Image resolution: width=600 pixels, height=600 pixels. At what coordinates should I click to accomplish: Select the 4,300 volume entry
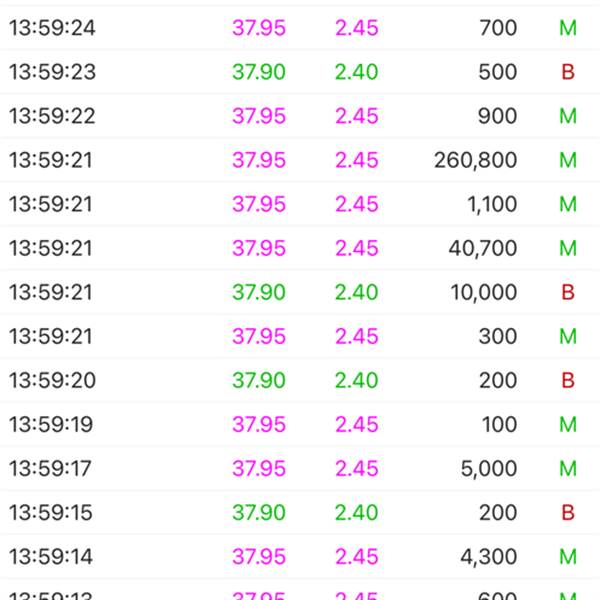click(x=488, y=556)
